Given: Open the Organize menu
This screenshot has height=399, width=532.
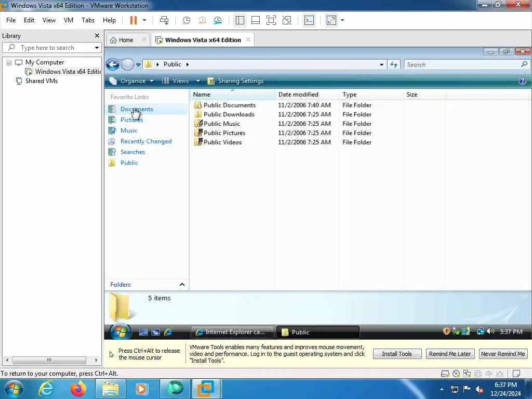Looking at the screenshot, I should (x=131, y=81).
